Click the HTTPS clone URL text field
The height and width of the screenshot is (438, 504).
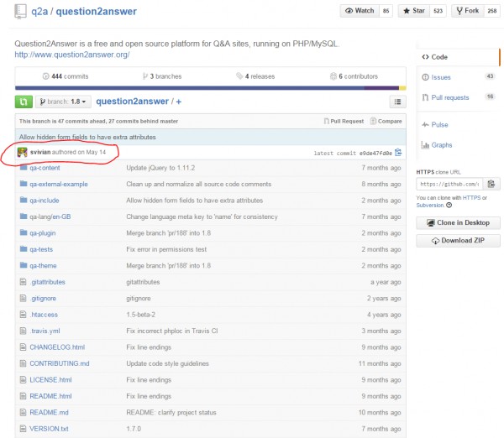tap(449, 183)
